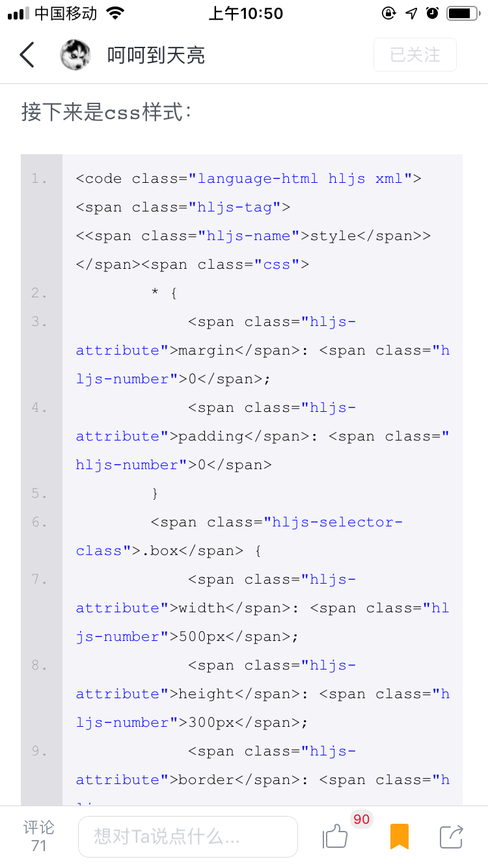Open the 呵呵到天亮 author profile name
This screenshot has width=488, height=868.
(156, 55)
